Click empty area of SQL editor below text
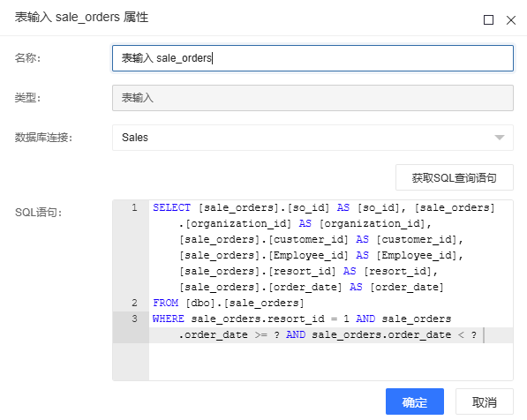Image resolution: width=527 pixels, height=420 pixels. (x=331, y=362)
